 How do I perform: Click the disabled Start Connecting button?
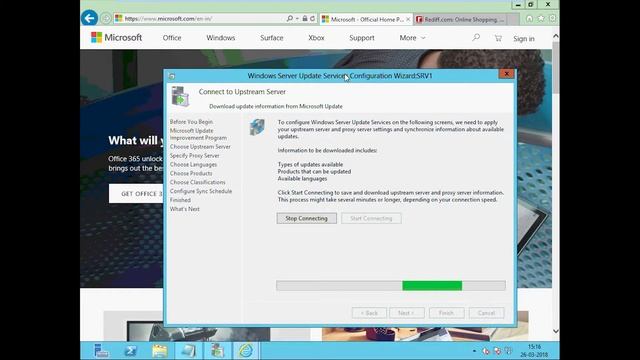[x=371, y=218]
